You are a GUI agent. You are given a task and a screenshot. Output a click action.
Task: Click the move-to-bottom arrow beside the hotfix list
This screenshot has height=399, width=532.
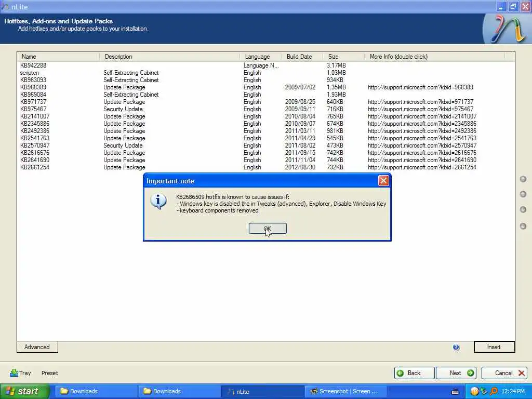coord(523,226)
